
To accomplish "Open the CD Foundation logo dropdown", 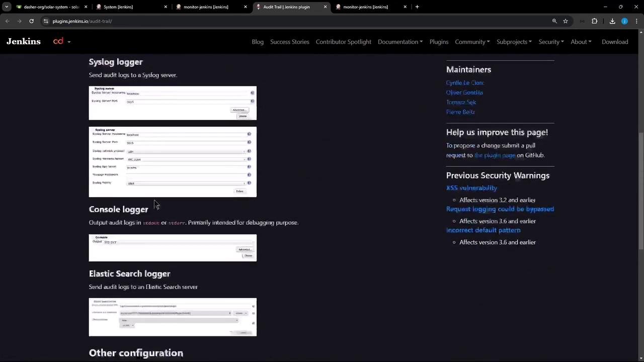I will pos(61,42).
